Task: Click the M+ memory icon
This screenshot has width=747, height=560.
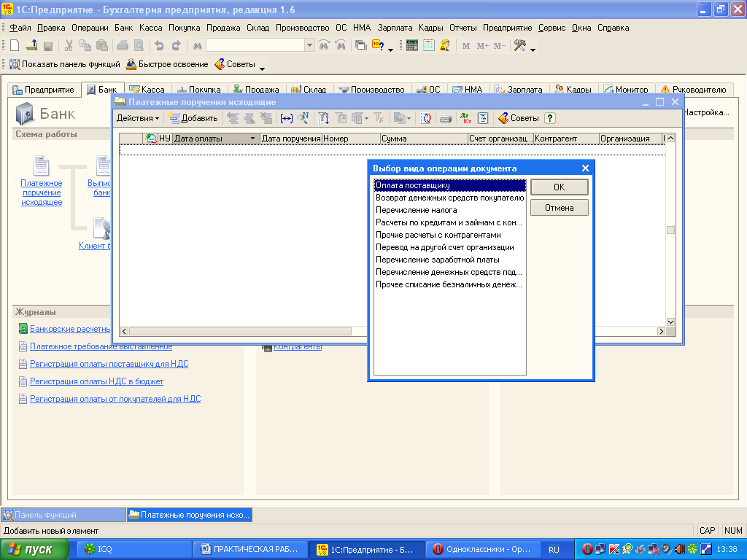Action: tap(483, 46)
